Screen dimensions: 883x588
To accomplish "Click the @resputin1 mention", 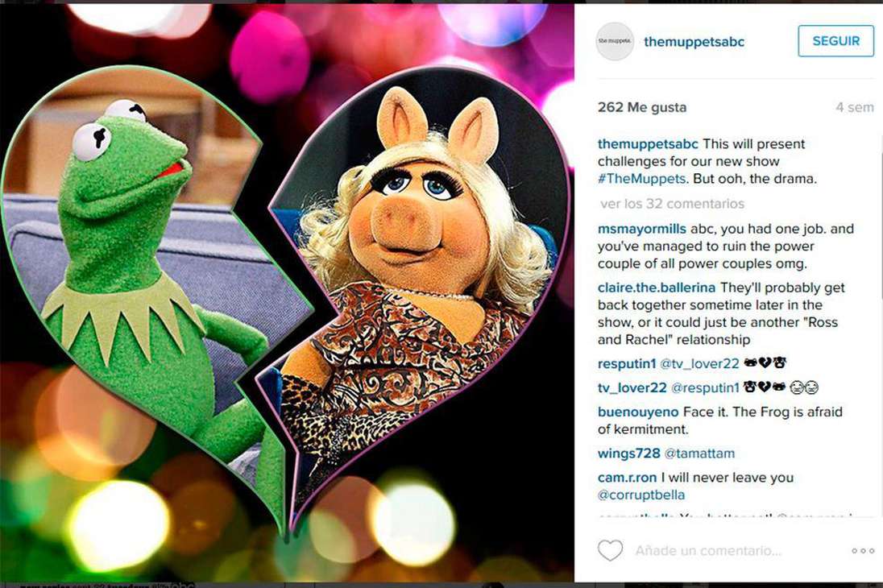I will pos(705,387).
